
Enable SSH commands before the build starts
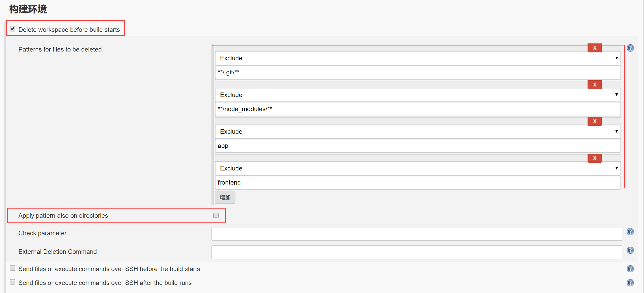tap(13, 268)
